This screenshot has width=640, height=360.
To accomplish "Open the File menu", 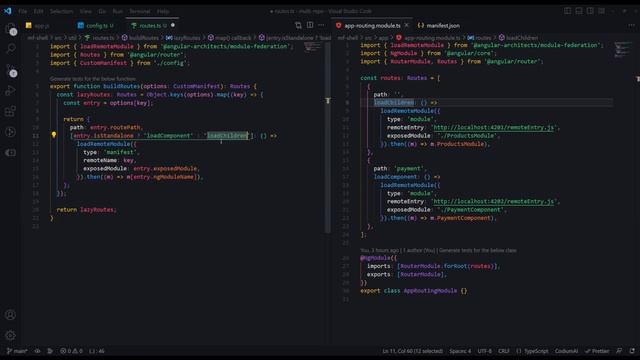I will coord(23,11).
